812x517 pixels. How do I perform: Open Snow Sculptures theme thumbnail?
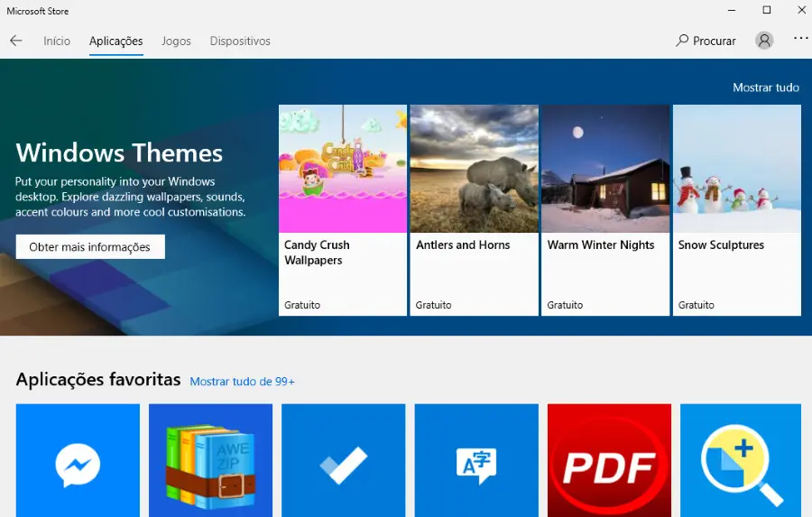(x=737, y=169)
